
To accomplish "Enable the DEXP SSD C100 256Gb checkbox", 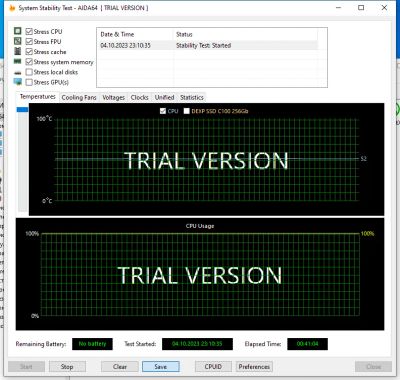I will 187,111.
